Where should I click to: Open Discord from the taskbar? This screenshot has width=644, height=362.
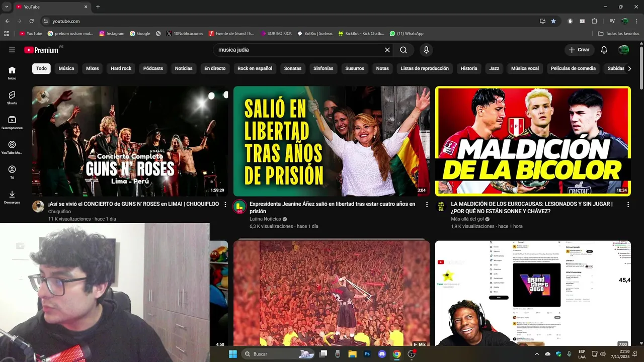click(x=382, y=354)
